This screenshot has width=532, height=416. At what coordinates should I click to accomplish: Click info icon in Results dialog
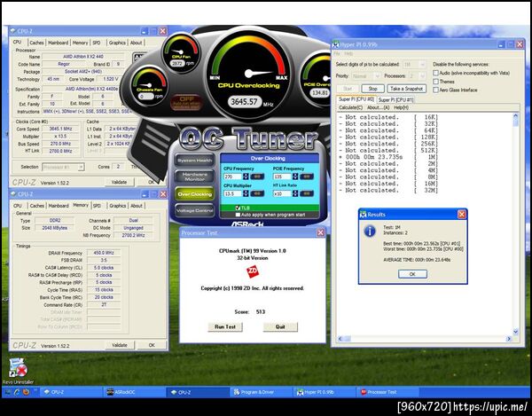pyautogui.click(x=370, y=232)
